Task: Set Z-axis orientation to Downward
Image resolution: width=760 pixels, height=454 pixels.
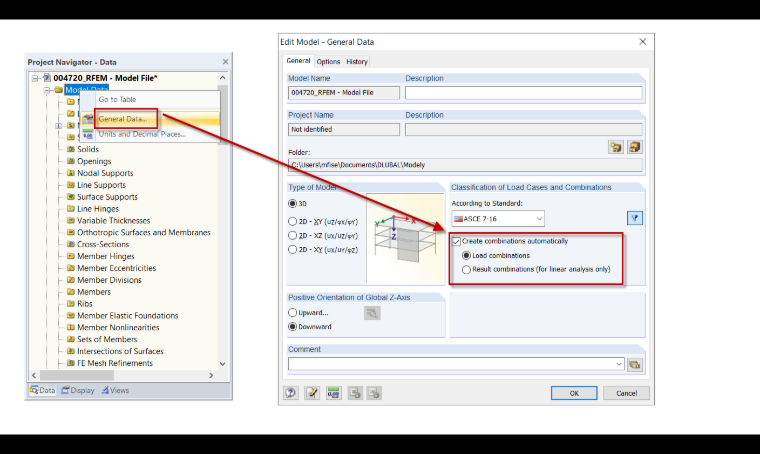Action: click(x=292, y=327)
